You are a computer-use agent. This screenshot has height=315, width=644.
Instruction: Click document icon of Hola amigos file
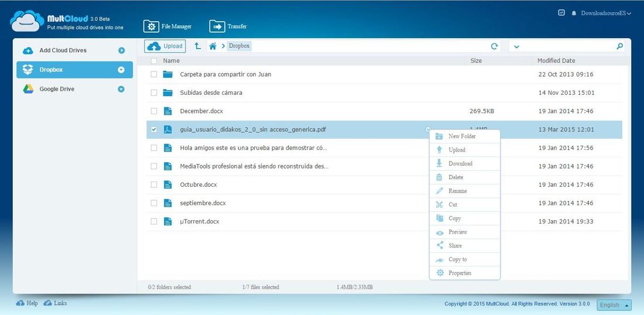click(x=167, y=148)
